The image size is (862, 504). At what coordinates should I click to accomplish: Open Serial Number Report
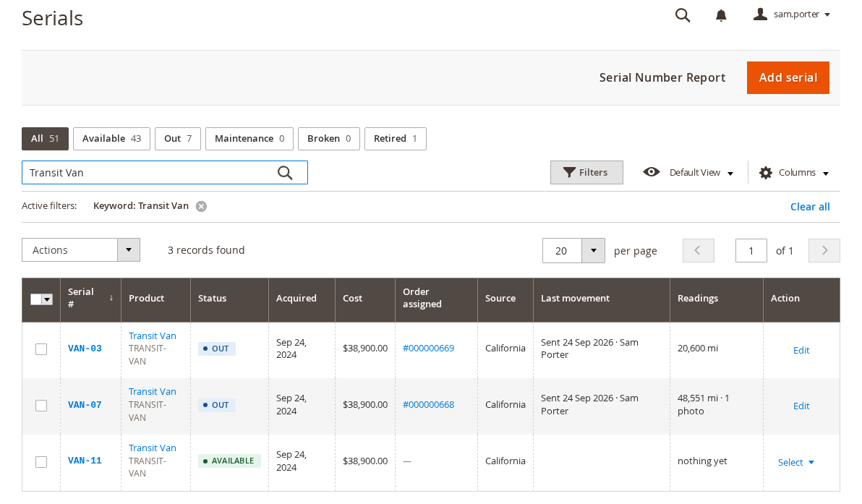tap(662, 77)
